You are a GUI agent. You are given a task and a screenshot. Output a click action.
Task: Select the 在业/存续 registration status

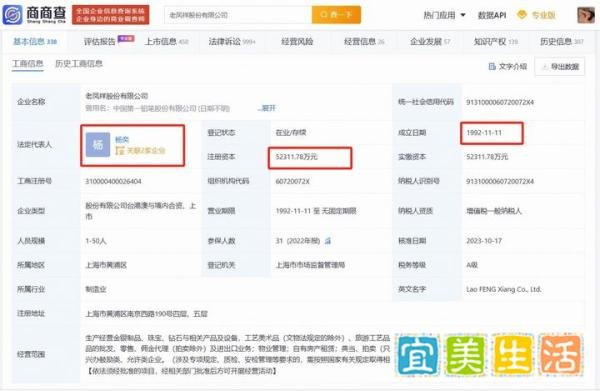coord(291,133)
